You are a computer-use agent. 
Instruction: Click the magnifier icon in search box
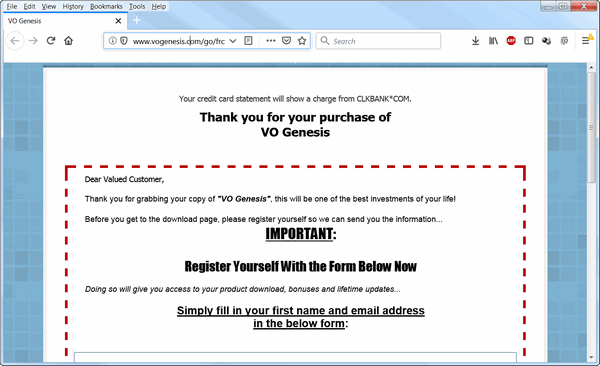(x=324, y=41)
